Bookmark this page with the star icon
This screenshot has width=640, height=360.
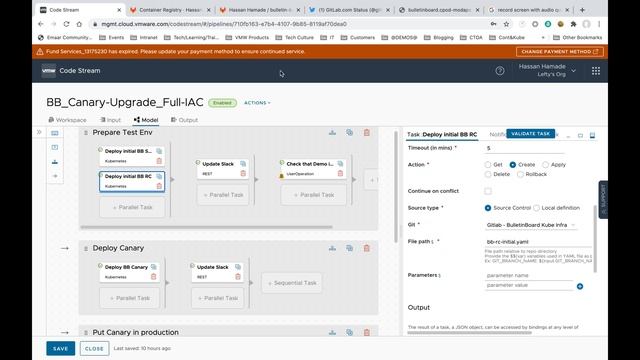click(x=506, y=24)
